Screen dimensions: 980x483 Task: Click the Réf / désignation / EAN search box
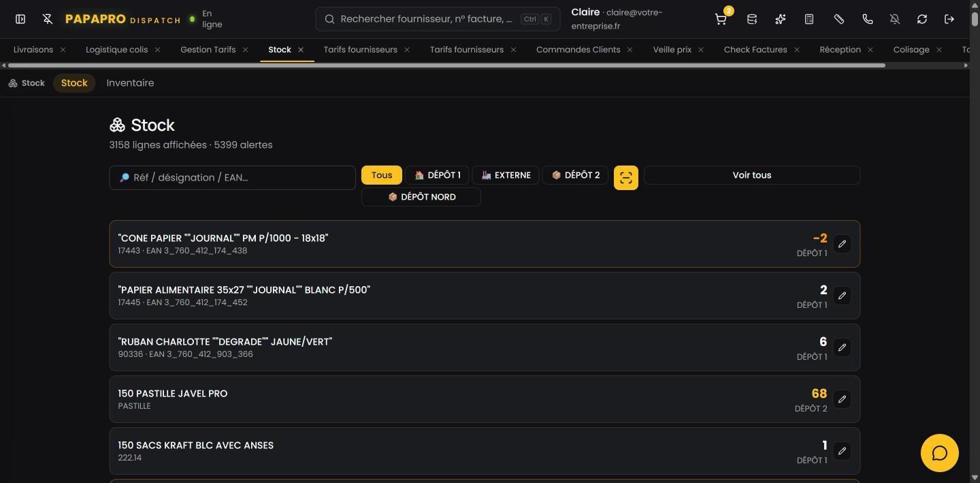(x=232, y=178)
